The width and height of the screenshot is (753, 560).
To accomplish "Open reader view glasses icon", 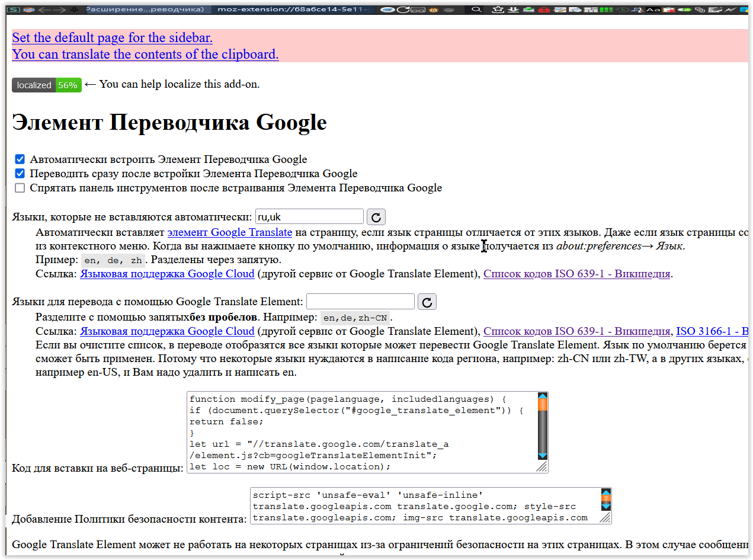I will click(x=418, y=10).
